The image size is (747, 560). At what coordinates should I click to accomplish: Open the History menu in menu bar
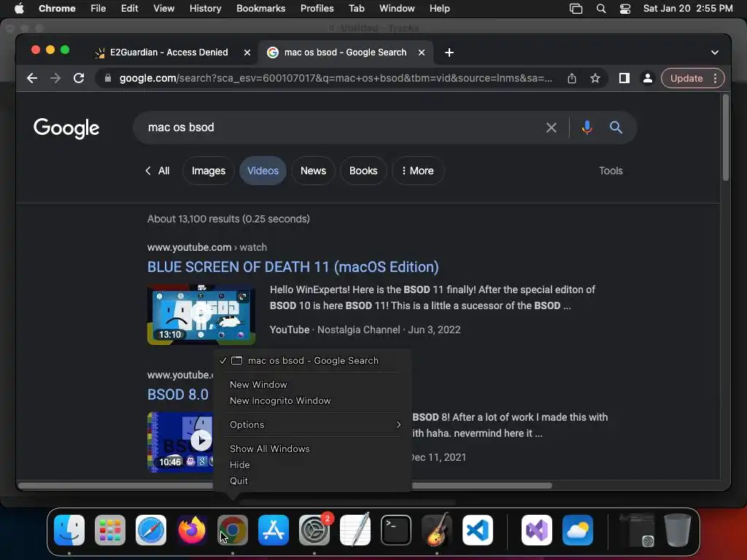[x=205, y=9]
